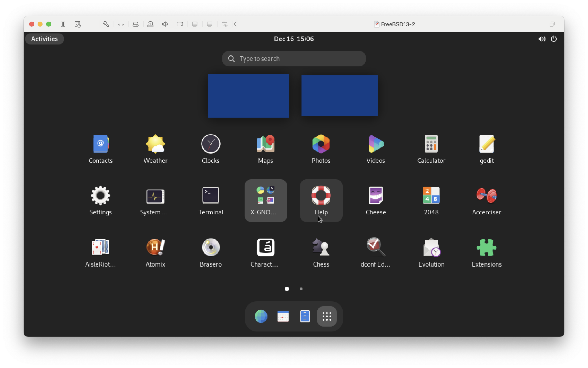
Task: Pause the virtual machine
Action: (x=63, y=24)
